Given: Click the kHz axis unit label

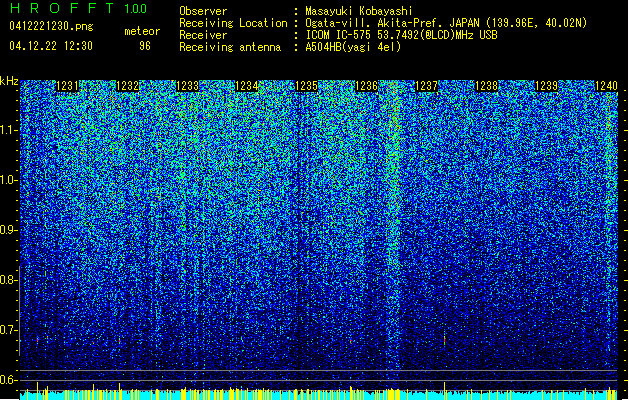Looking at the screenshot, I should [x=9, y=81].
